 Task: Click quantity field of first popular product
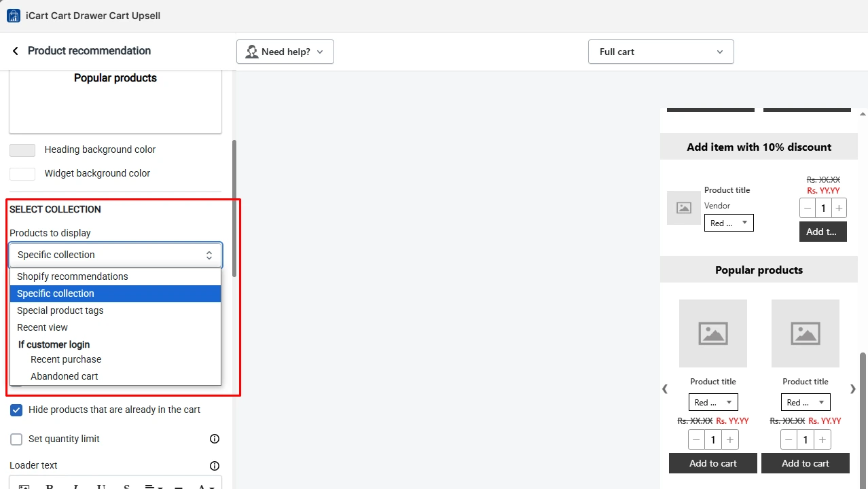tap(713, 440)
